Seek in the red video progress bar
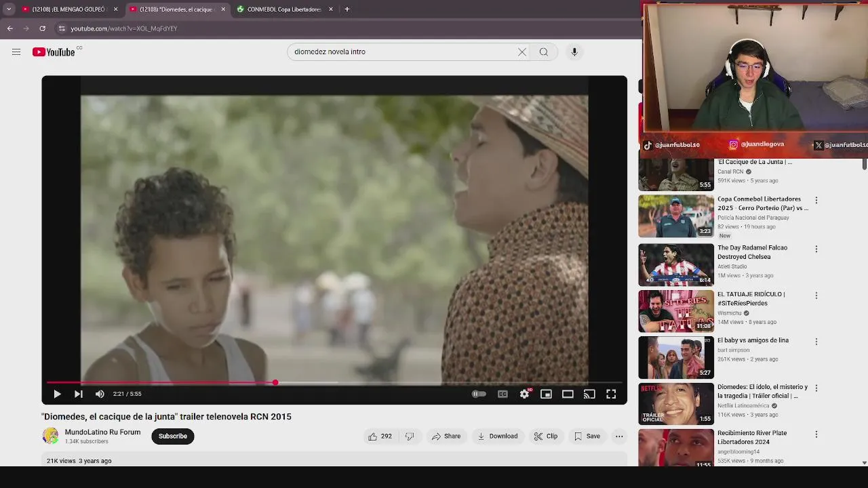The width and height of the screenshot is (868, 488). 334,383
